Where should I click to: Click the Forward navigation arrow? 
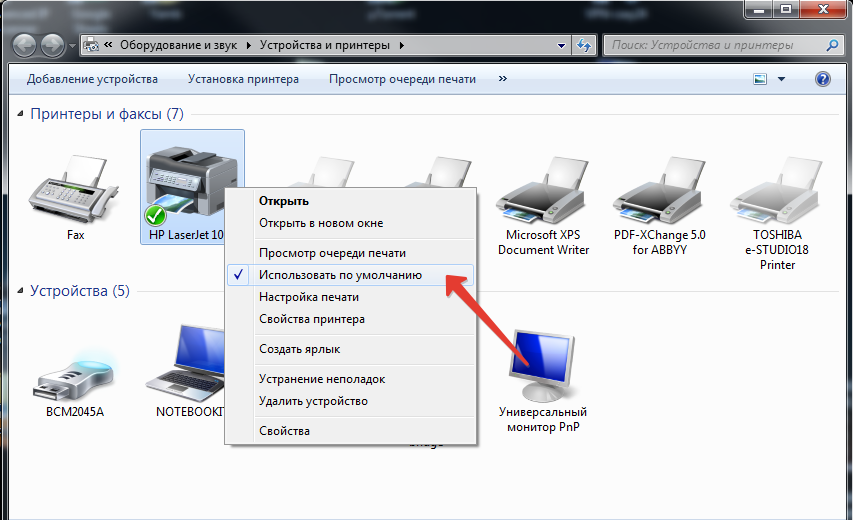point(52,46)
